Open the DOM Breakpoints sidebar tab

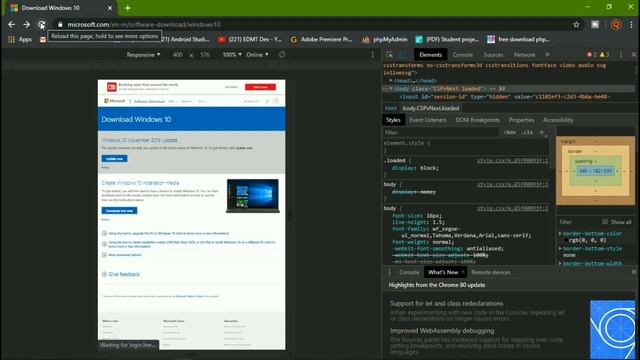pyautogui.click(x=478, y=120)
